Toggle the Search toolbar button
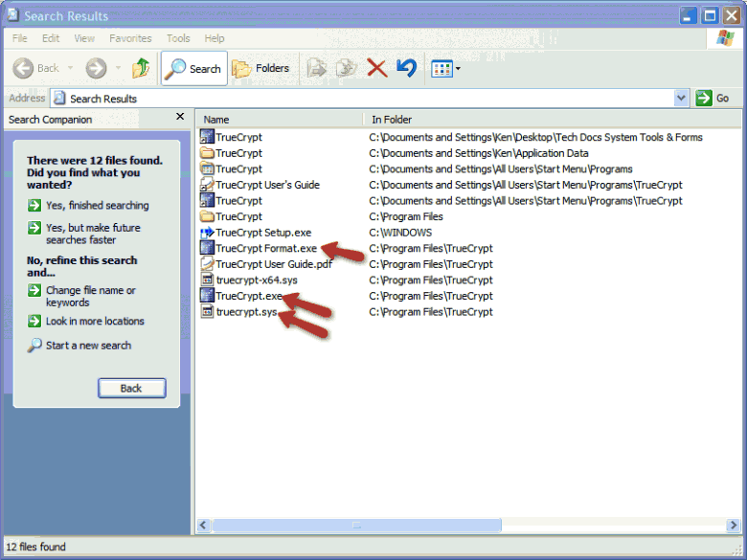Viewport: 747px width, 560px height. pyautogui.click(x=193, y=69)
